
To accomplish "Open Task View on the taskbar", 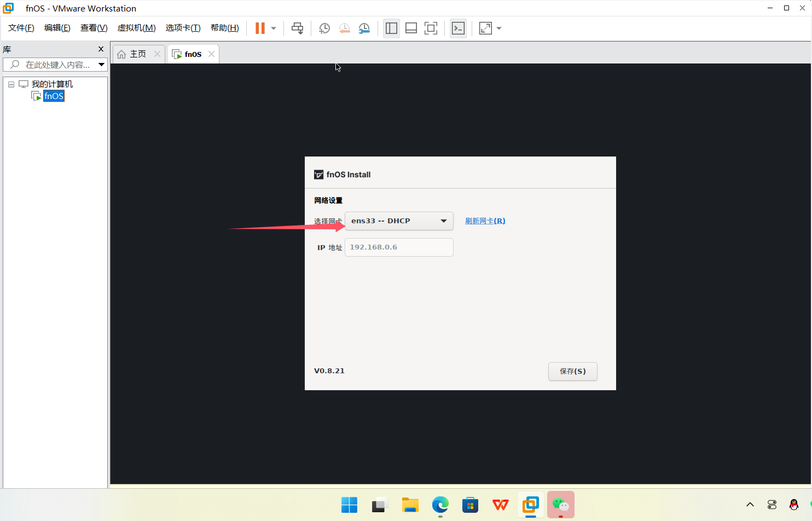I will click(x=379, y=505).
